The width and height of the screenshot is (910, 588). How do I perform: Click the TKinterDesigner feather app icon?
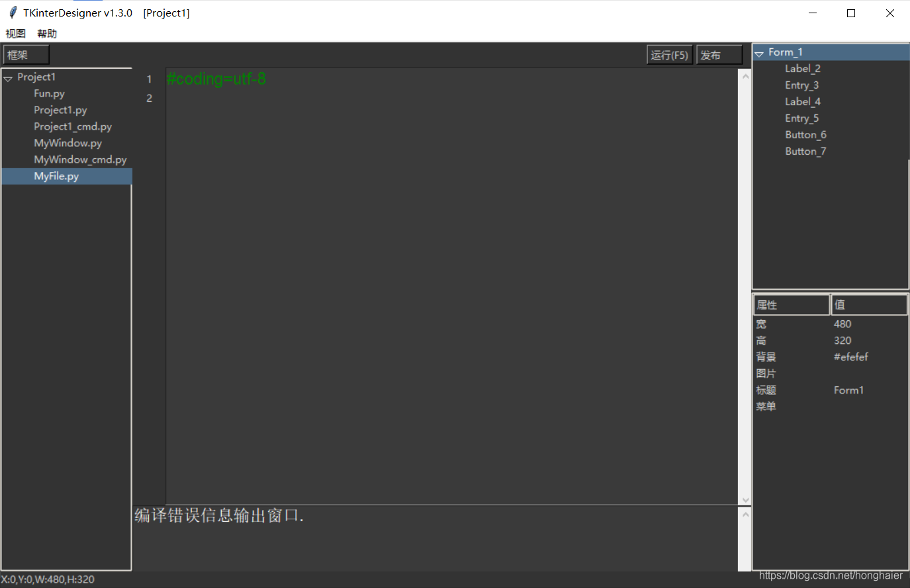(x=13, y=13)
